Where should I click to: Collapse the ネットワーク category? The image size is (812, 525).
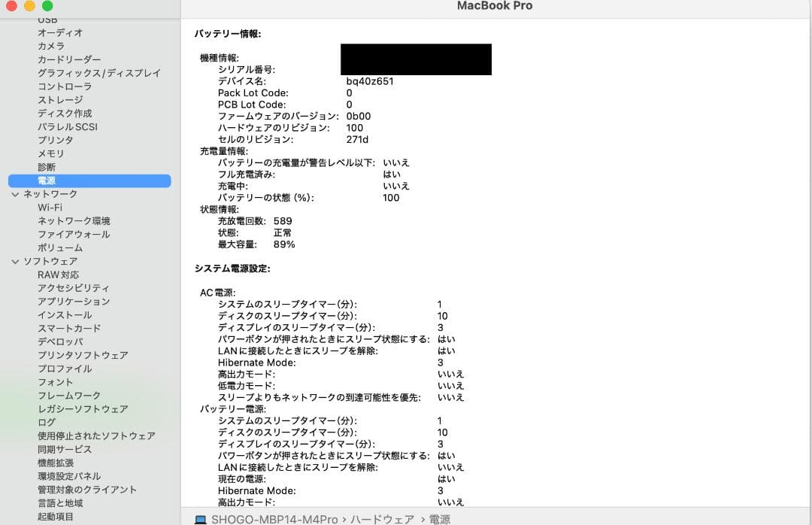point(15,193)
